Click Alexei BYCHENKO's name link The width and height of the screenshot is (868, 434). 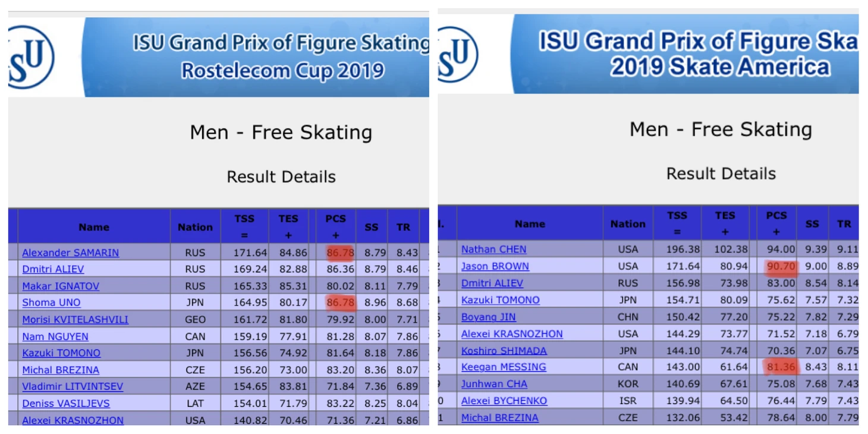point(504,401)
